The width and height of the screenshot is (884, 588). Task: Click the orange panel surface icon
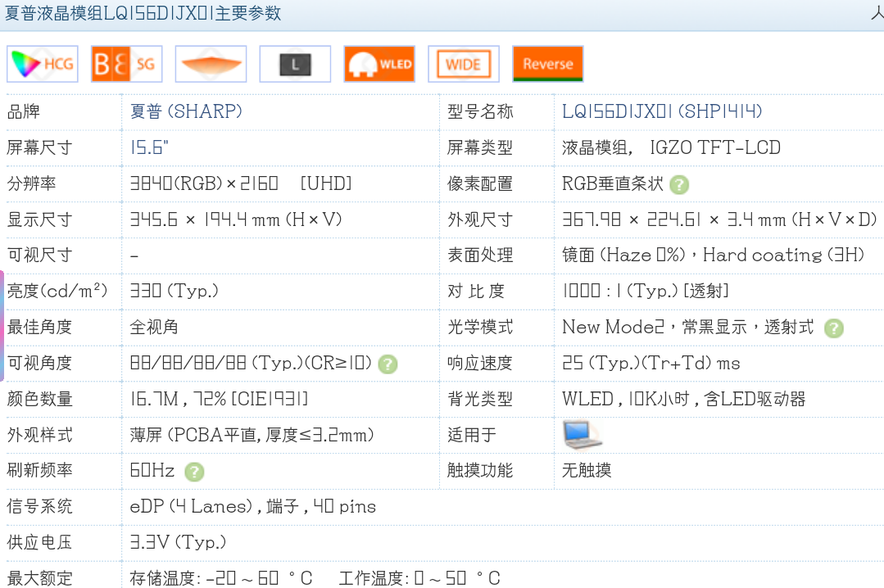point(211,64)
